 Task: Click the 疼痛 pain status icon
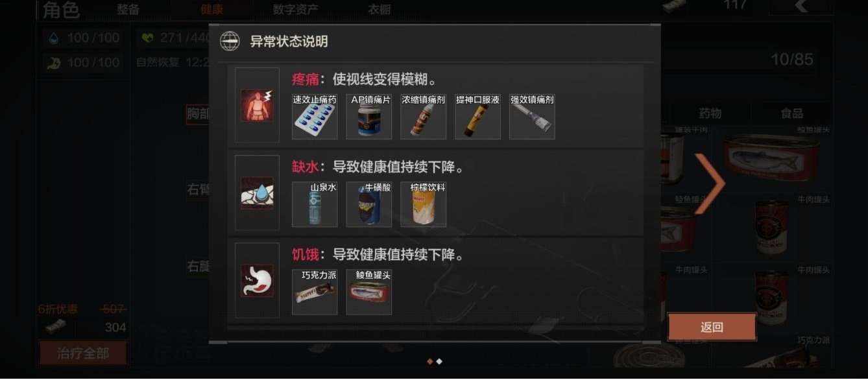(x=257, y=105)
